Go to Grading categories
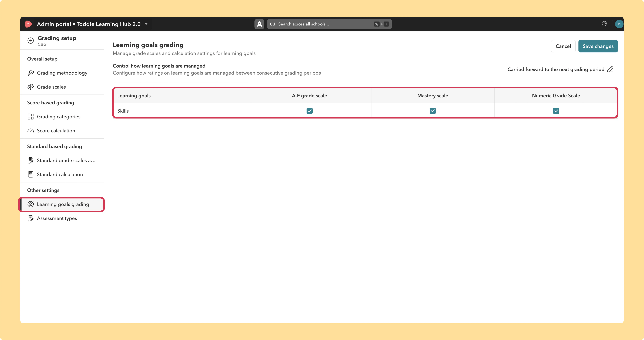This screenshot has height=340, width=644. point(62,117)
